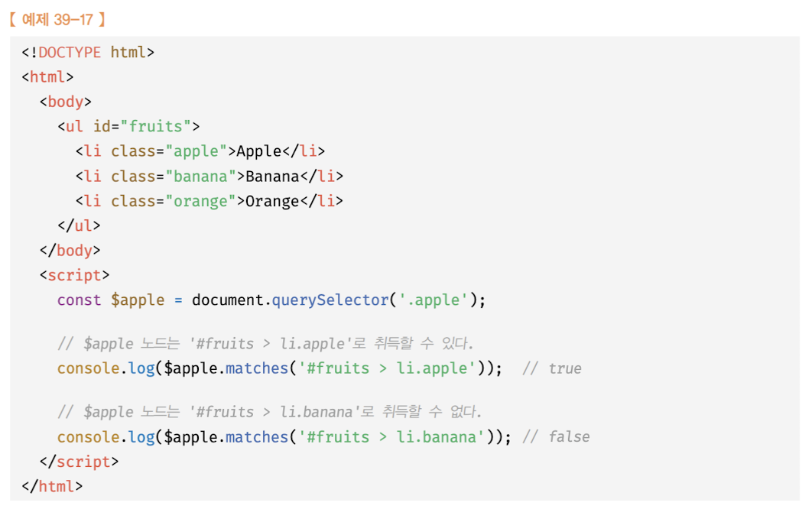This screenshot has width=812, height=509.
Task: Click the closing body tag
Action: pyautogui.click(x=70, y=251)
